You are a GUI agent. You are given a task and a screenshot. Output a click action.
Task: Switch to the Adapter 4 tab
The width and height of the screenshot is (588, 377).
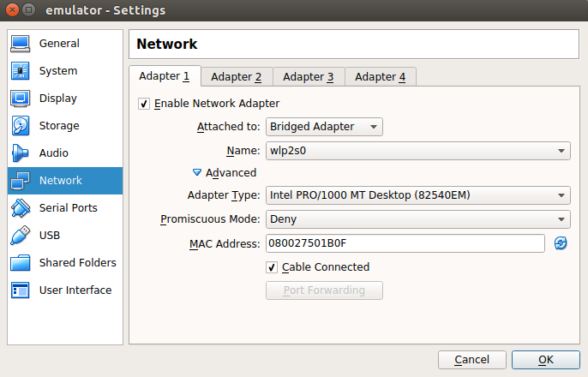[x=381, y=77]
